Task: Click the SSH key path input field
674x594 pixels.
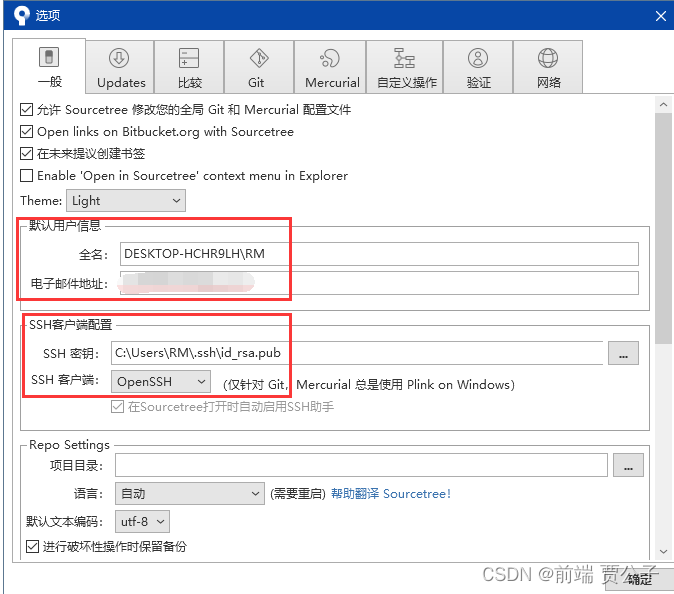Action: (357, 353)
